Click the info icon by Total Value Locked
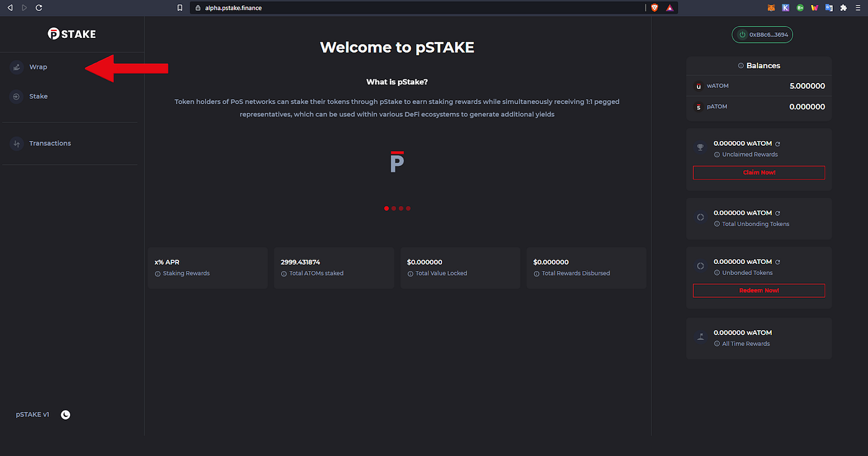The width and height of the screenshot is (868, 456). (x=410, y=273)
